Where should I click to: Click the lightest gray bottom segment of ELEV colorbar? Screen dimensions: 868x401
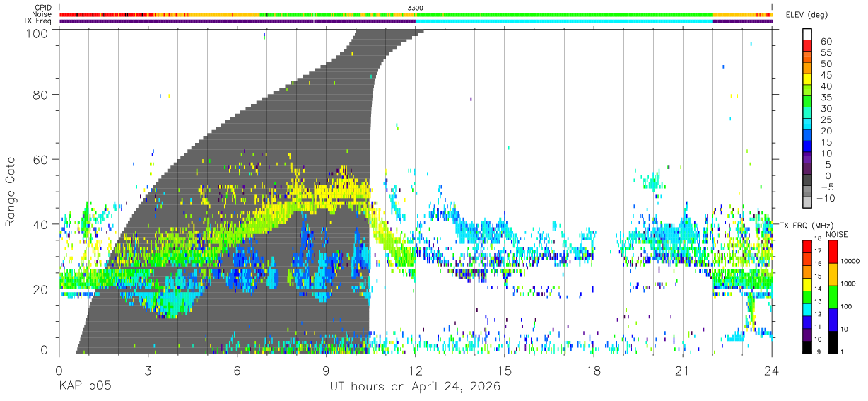coord(807,202)
